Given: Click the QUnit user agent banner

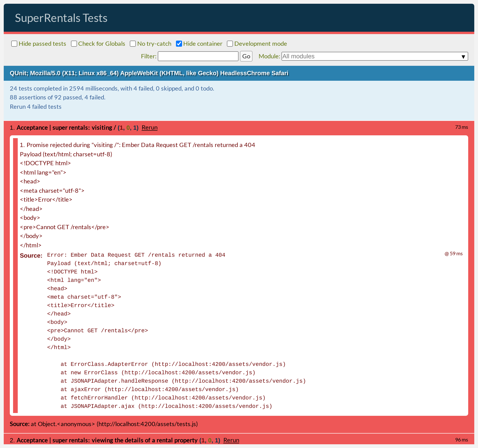Looking at the screenshot, I should [239, 73].
